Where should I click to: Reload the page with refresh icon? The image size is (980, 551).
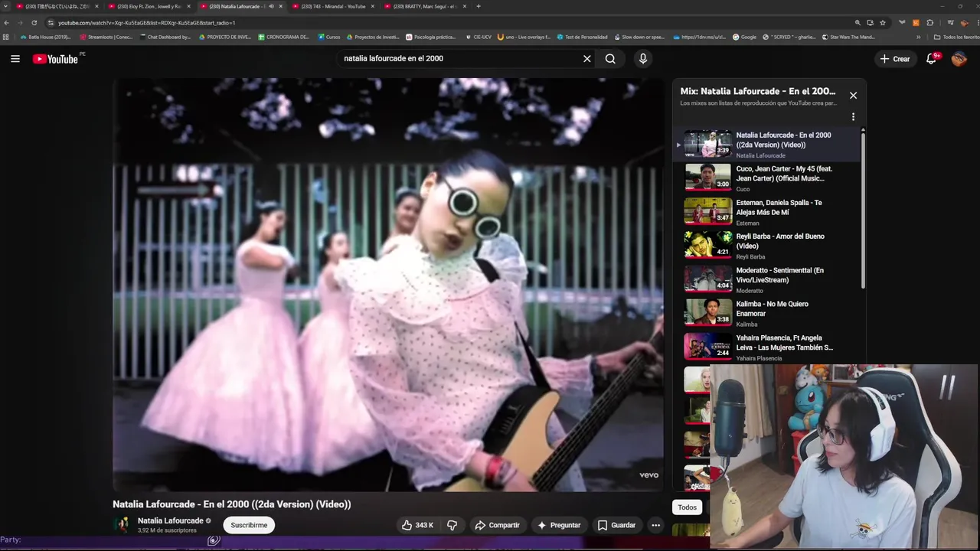34,23
